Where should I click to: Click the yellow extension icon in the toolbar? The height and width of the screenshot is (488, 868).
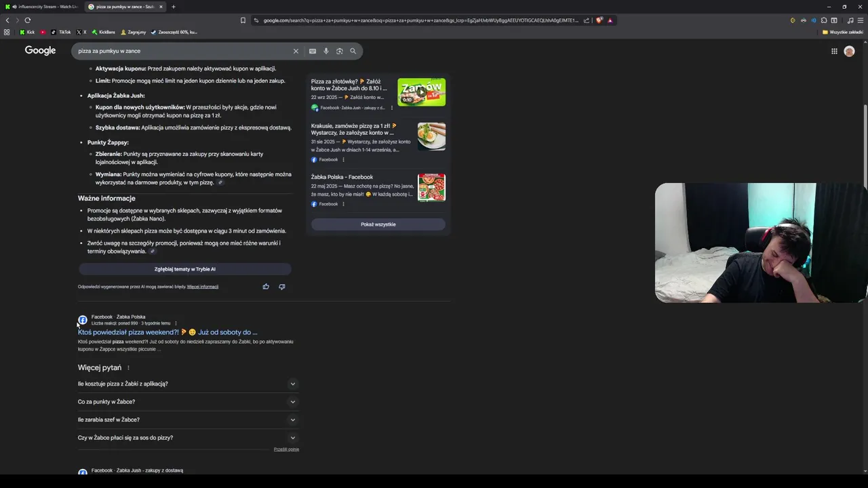point(793,20)
